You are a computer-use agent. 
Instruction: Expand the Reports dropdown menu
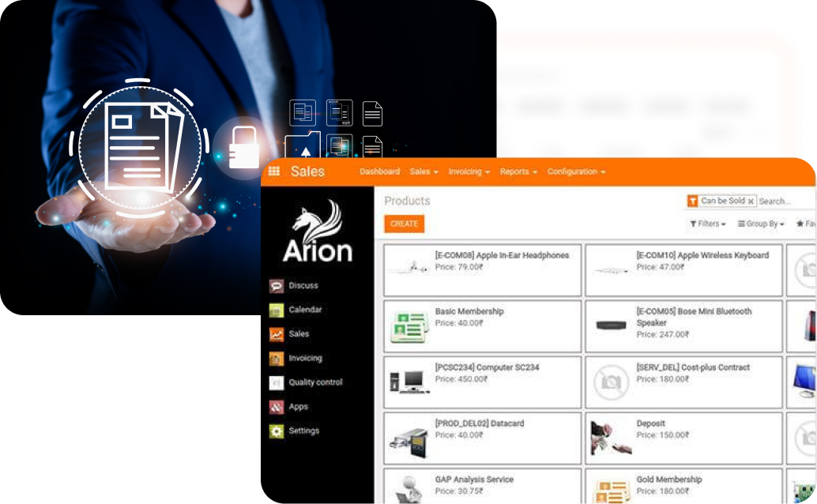(518, 172)
